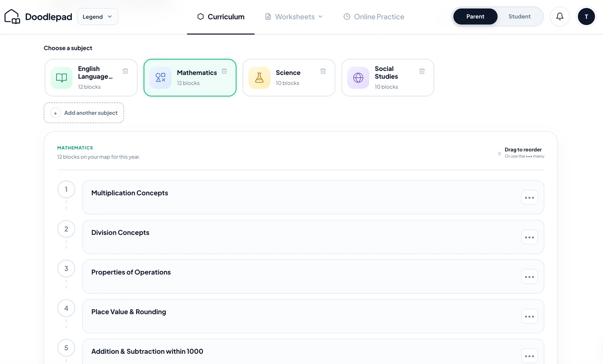Click step number 3 circle

click(66, 269)
